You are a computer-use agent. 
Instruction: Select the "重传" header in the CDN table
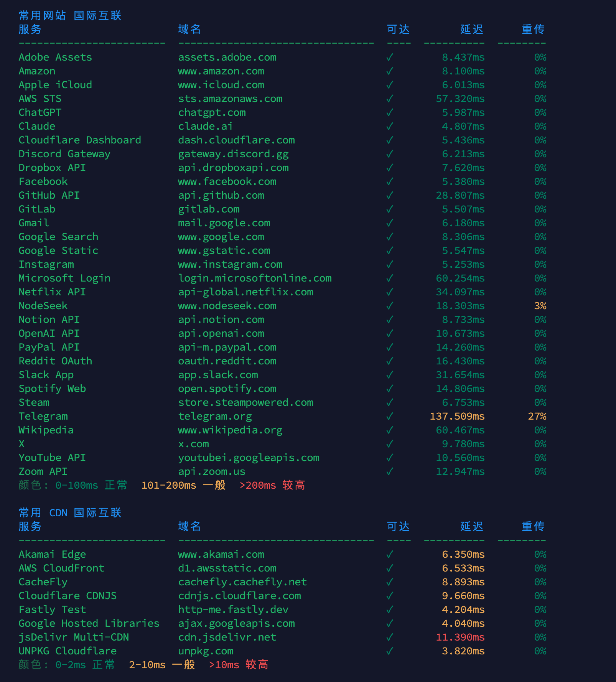click(533, 527)
